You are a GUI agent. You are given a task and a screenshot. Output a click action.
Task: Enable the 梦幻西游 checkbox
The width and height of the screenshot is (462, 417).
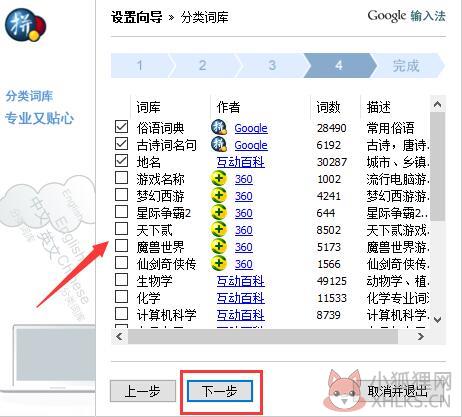[121, 195]
